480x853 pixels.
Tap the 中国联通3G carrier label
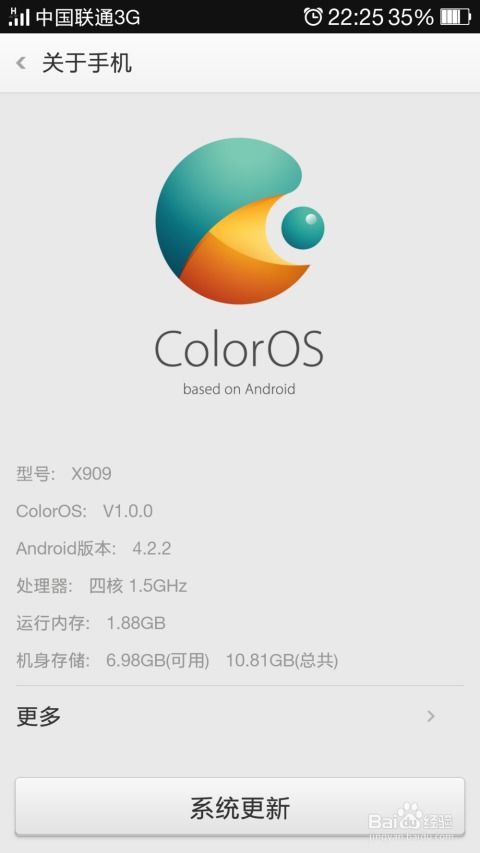point(88,17)
